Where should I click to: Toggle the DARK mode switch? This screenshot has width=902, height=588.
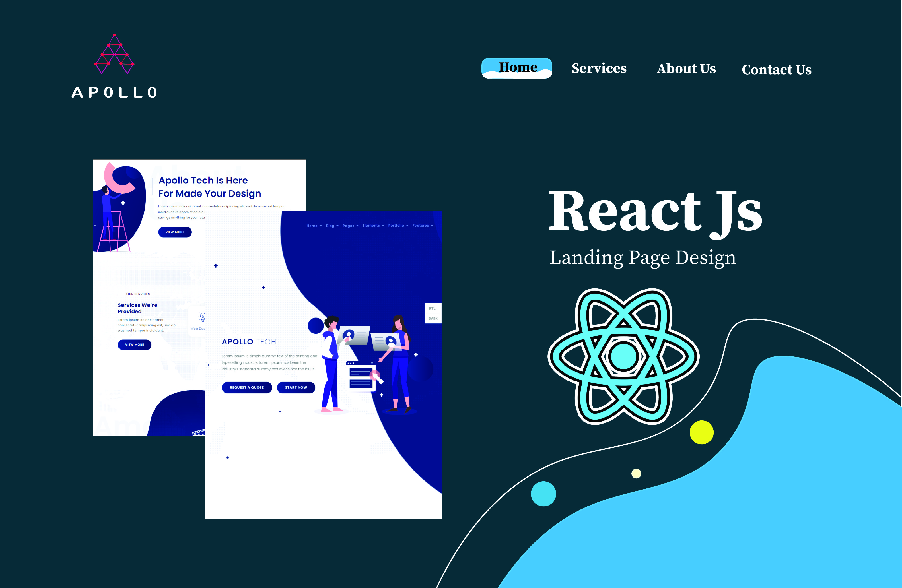pyautogui.click(x=433, y=319)
